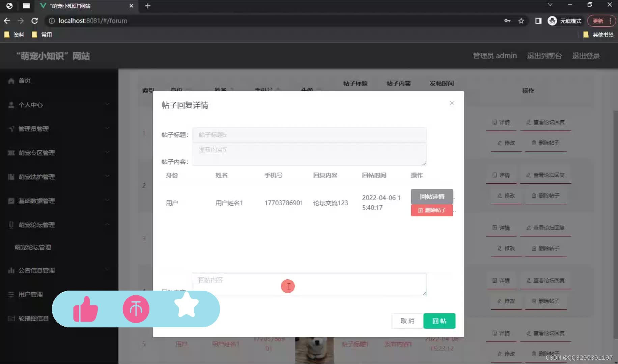The image size is (618, 364).
Task: Click the 取消 cancel button
Action: click(407, 321)
